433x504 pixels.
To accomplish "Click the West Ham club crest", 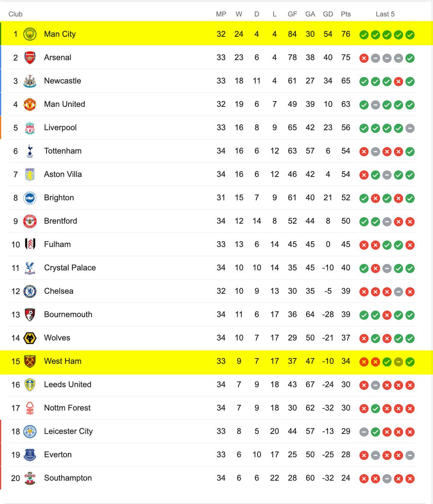I will click(x=30, y=361).
